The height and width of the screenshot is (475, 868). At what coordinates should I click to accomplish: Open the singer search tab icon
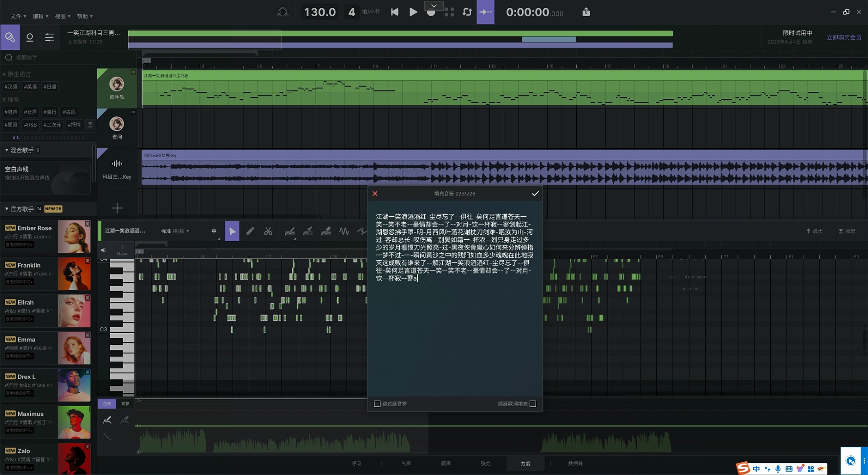point(10,37)
